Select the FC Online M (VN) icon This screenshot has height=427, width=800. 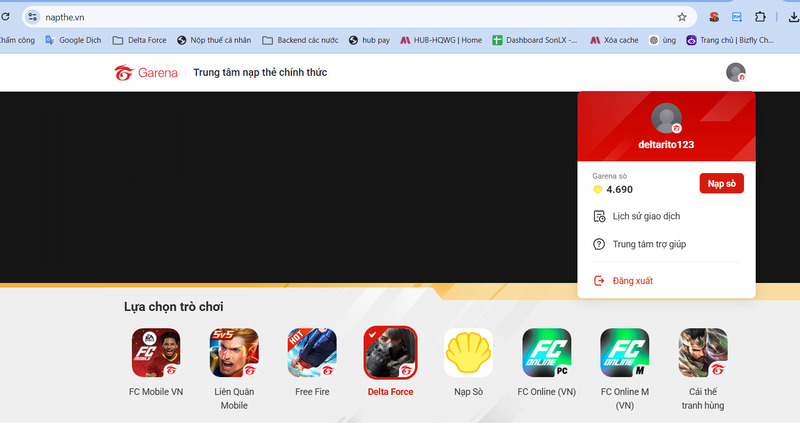[625, 353]
